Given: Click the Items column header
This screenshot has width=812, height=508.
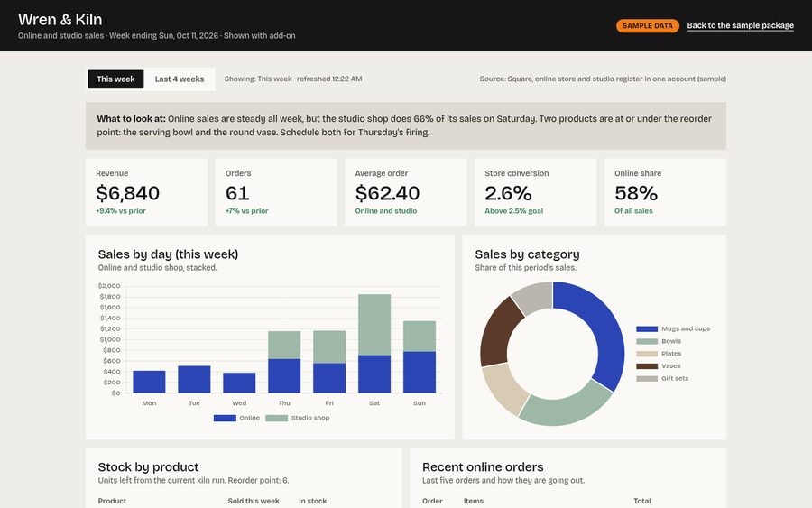Looking at the screenshot, I should (474, 501).
